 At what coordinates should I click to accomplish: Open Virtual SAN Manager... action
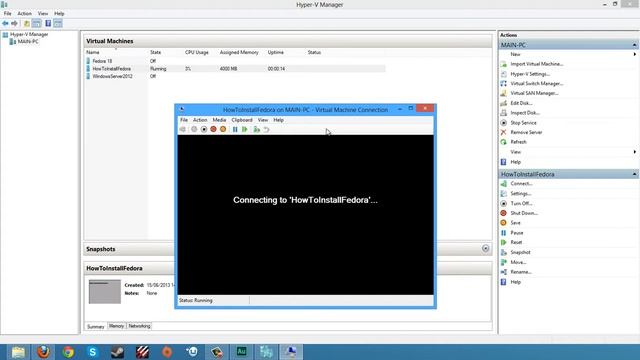534,93
